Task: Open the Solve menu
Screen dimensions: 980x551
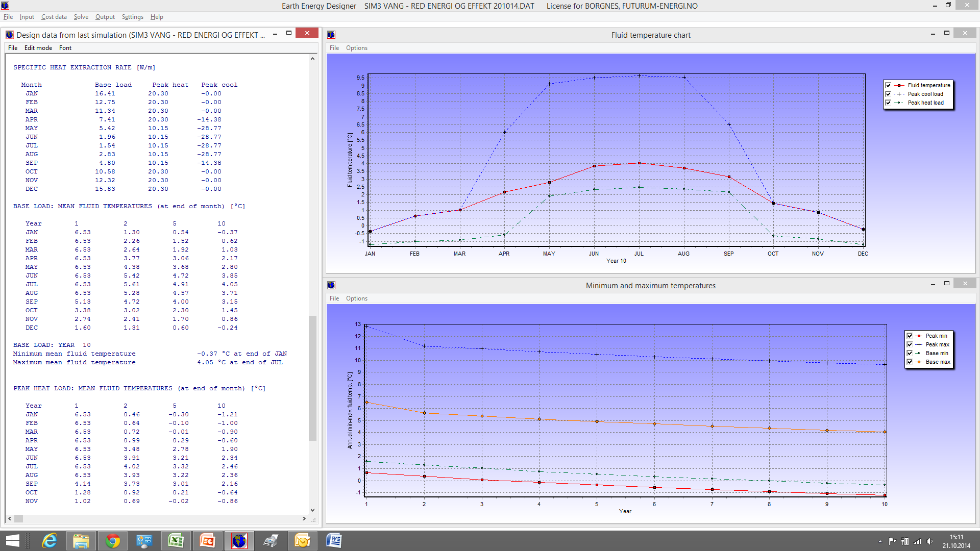Action: point(81,17)
